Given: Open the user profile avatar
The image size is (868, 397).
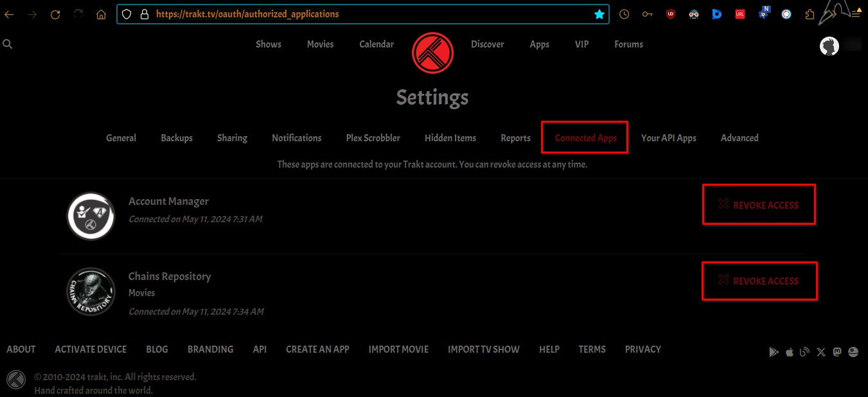Looking at the screenshot, I should pos(829,46).
